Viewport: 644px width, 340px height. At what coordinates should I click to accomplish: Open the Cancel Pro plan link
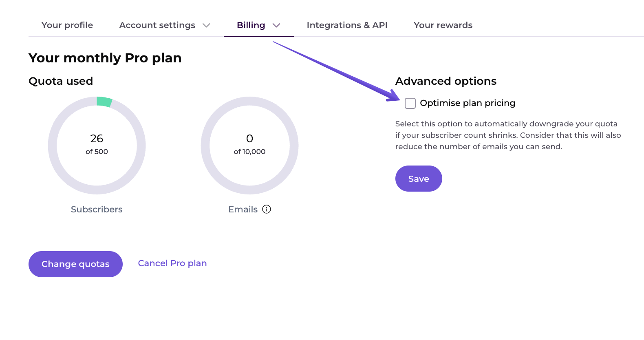coord(172,263)
